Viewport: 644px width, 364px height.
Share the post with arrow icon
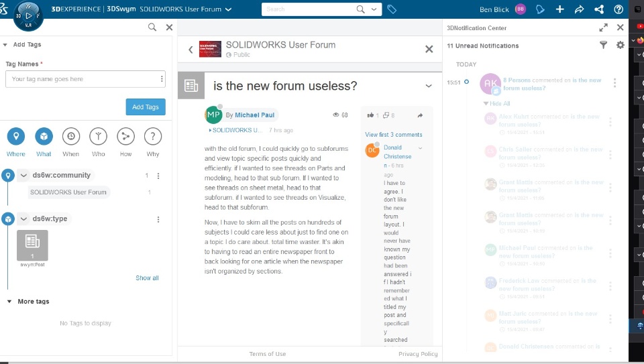click(x=420, y=115)
